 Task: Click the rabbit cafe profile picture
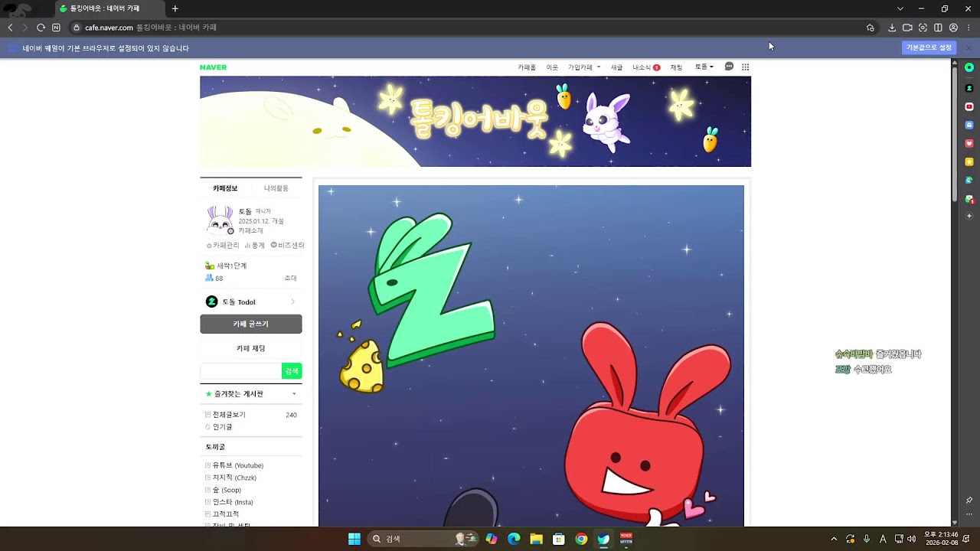(220, 220)
